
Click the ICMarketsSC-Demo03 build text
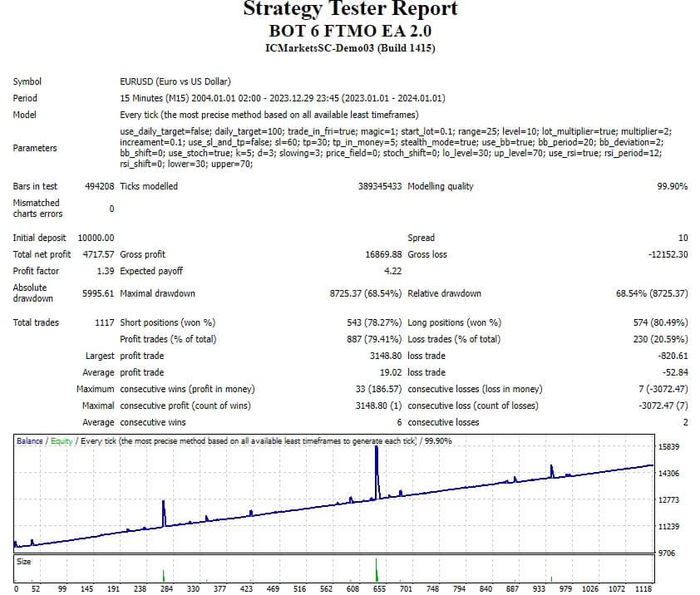click(x=350, y=48)
